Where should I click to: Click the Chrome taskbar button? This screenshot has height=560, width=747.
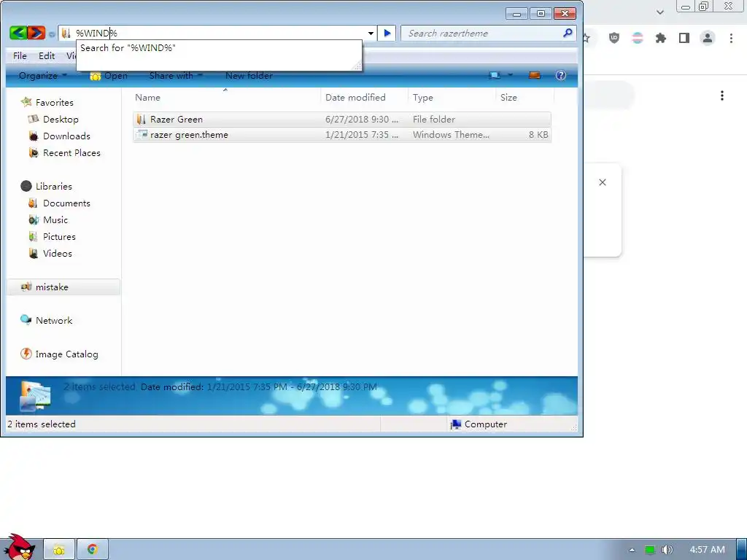pos(93,550)
